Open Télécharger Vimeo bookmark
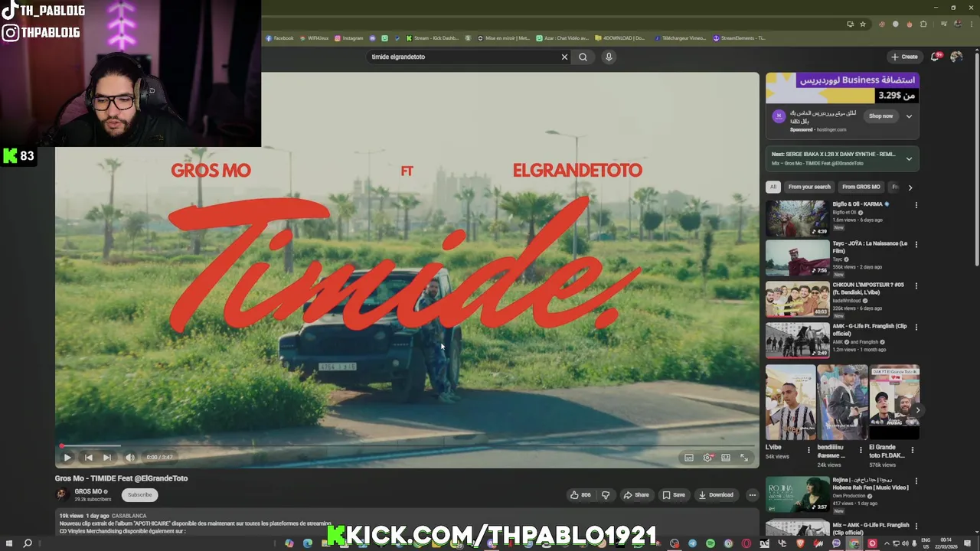Image resolution: width=980 pixels, height=551 pixels. tap(680, 38)
